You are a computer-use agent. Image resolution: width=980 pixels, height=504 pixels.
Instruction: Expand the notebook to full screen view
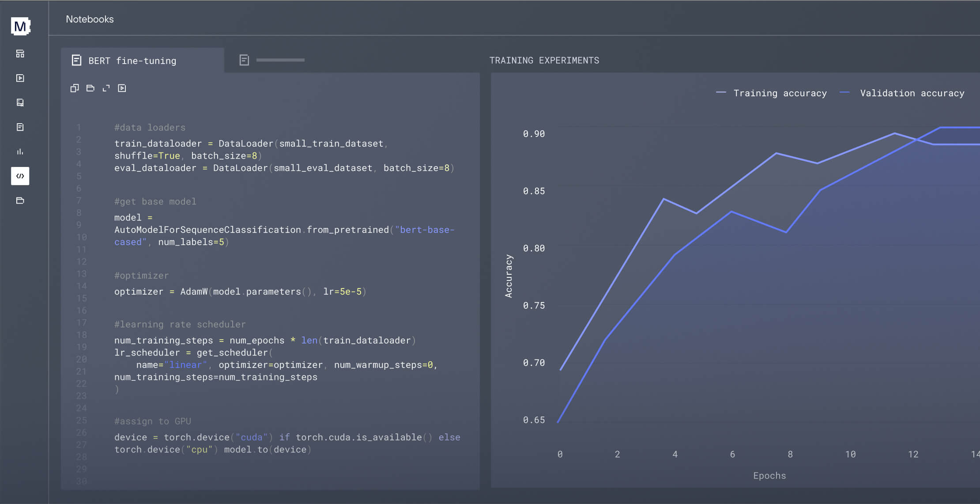coord(106,88)
